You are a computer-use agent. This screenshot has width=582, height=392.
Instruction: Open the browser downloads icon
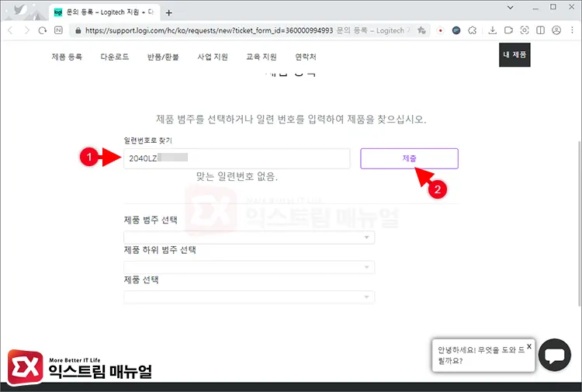(x=492, y=30)
